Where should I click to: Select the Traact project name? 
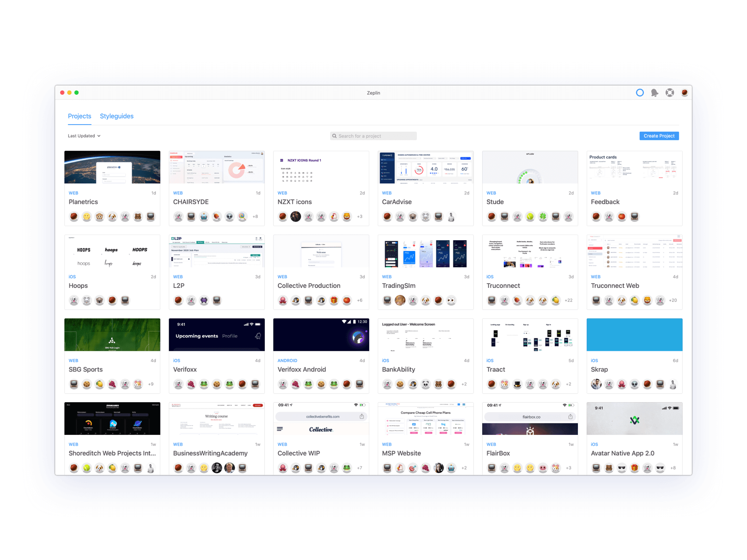click(496, 370)
